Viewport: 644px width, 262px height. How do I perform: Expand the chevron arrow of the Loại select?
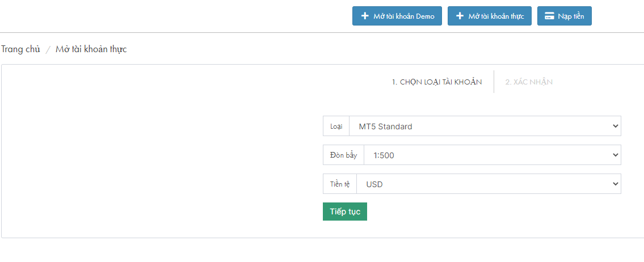pos(615,126)
